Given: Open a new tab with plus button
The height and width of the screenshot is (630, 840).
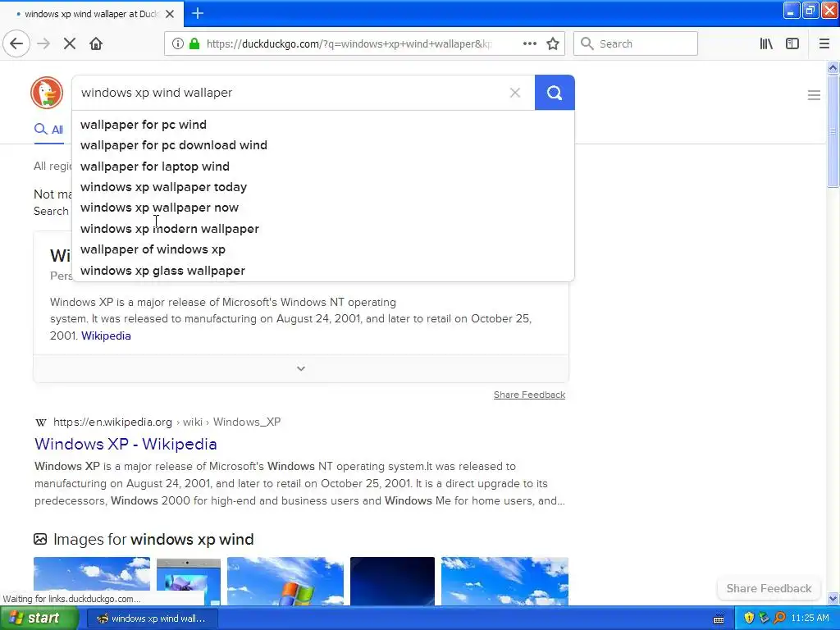Looking at the screenshot, I should point(198,13).
